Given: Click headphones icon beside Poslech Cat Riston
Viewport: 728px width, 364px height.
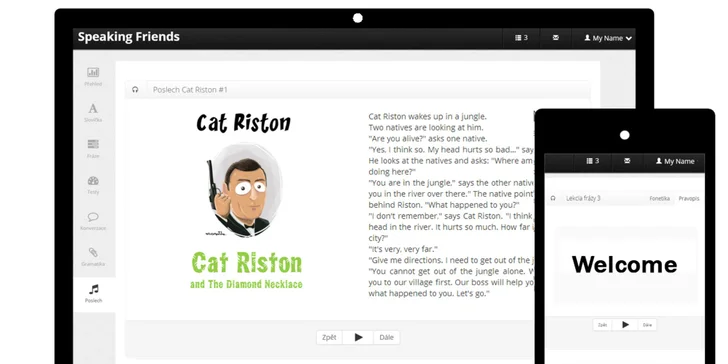Looking at the screenshot, I should click(x=135, y=90).
